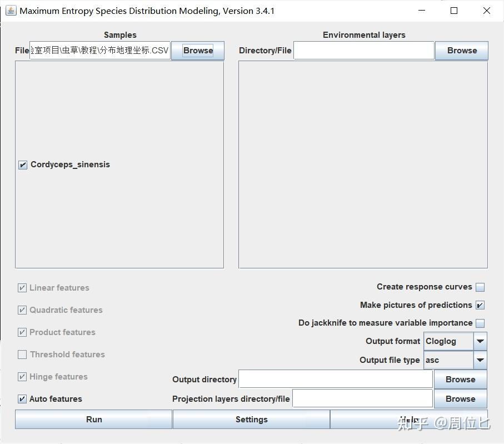The height and width of the screenshot is (444, 504).
Task: Click the Projection layers directory/file field
Action: pyautogui.click(x=362, y=398)
